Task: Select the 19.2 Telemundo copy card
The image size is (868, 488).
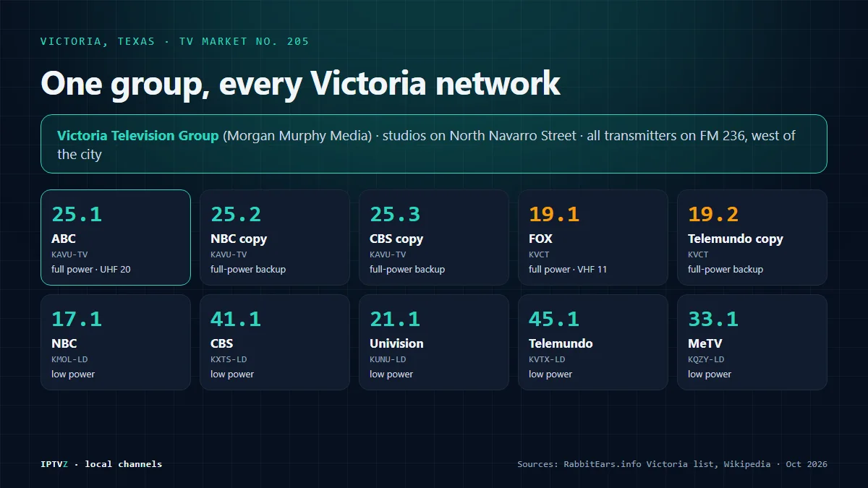Action: [x=752, y=237]
